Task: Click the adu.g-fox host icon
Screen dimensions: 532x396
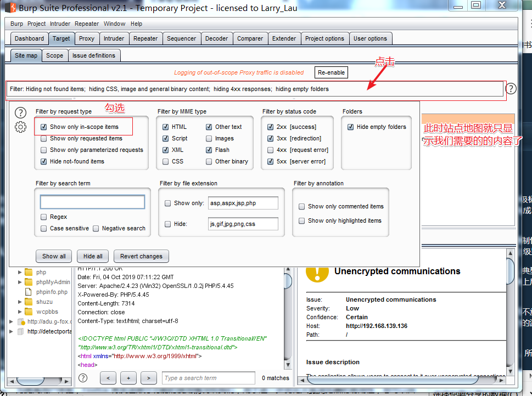Action: tap(21, 321)
